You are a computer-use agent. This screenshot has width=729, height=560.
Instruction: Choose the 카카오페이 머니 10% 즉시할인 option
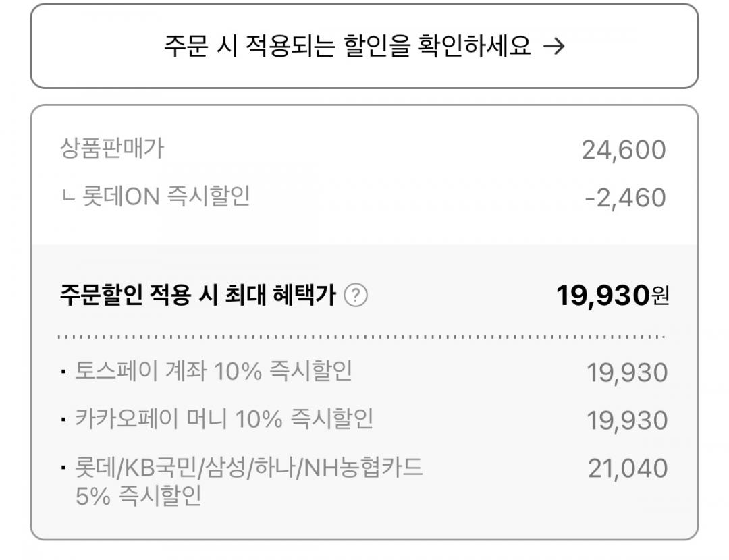225,419
